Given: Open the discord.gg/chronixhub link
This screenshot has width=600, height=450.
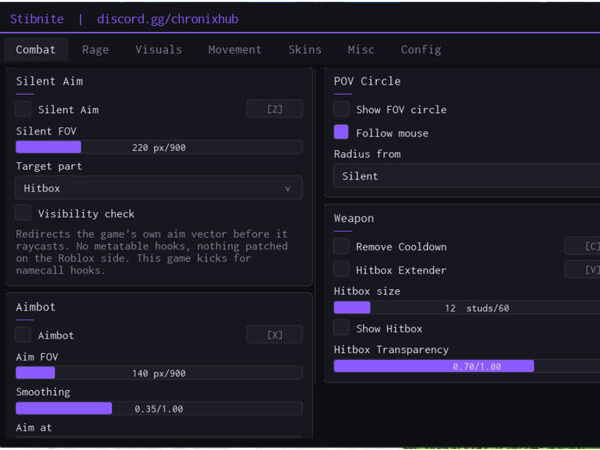Looking at the screenshot, I should coord(168,19).
